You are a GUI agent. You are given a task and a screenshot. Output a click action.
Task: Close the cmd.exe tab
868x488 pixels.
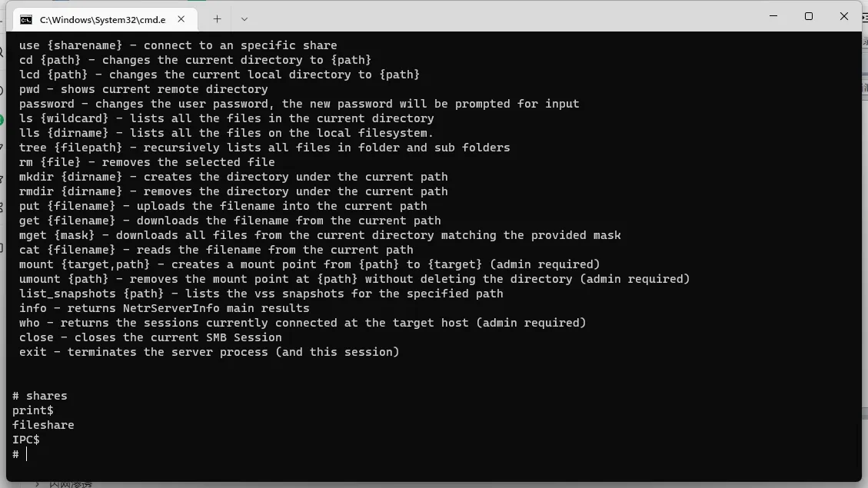181,19
